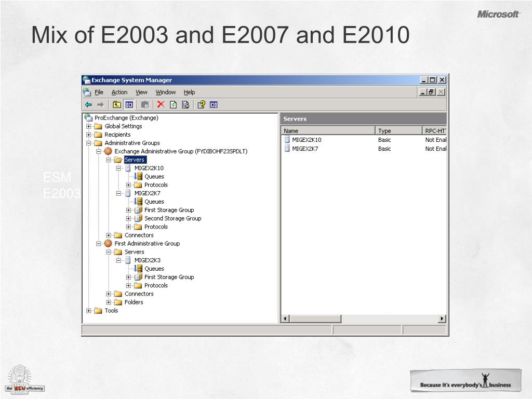The image size is (532, 399).
Task: Click the console icon left of File menu
Action: (87, 92)
